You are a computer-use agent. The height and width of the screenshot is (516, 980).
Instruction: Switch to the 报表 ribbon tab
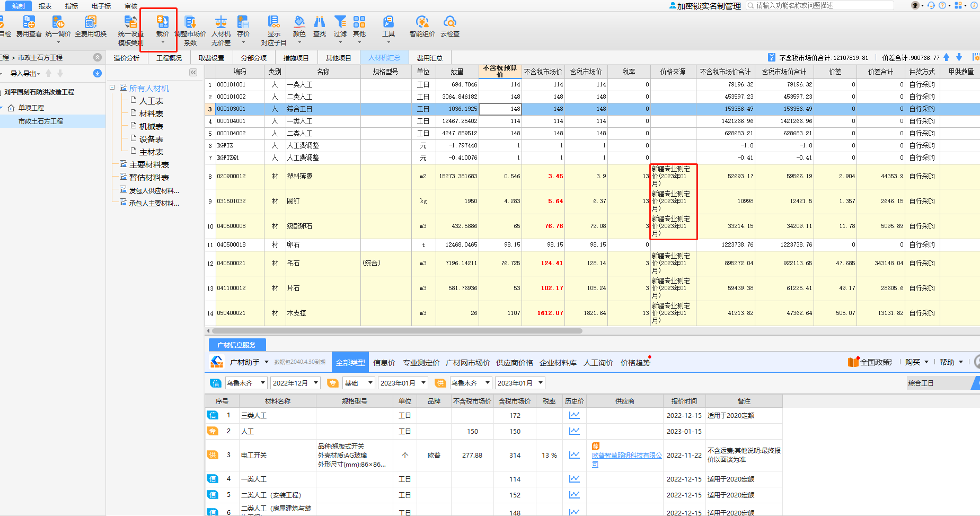tap(45, 6)
